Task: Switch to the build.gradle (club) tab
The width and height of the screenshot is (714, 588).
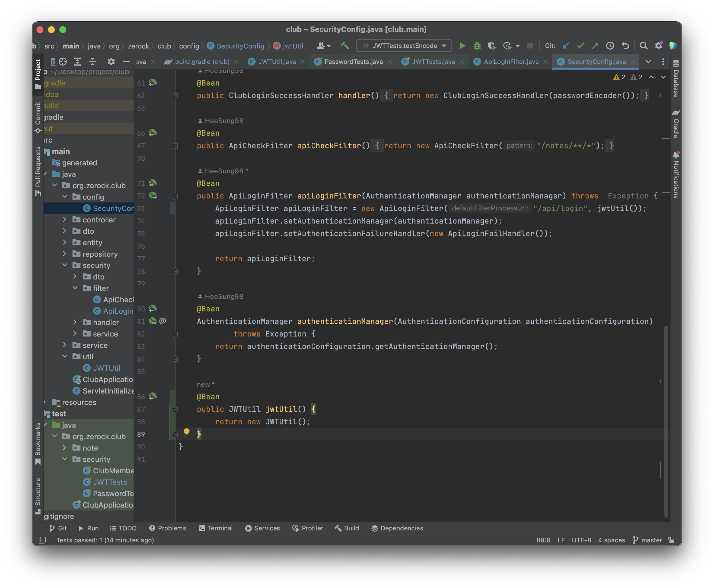Action: point(202,62)
